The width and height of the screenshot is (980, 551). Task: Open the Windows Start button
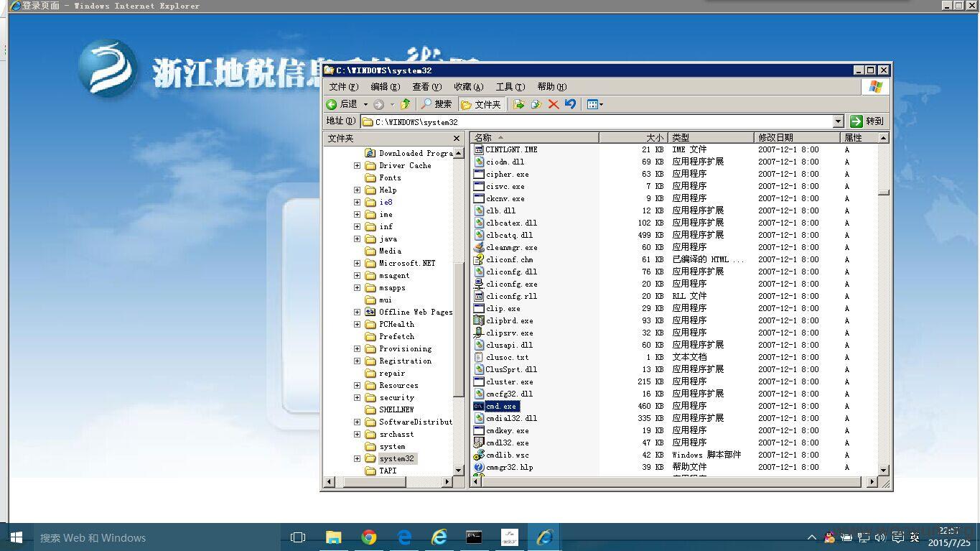pyautogui.click(x=16, y=537)
